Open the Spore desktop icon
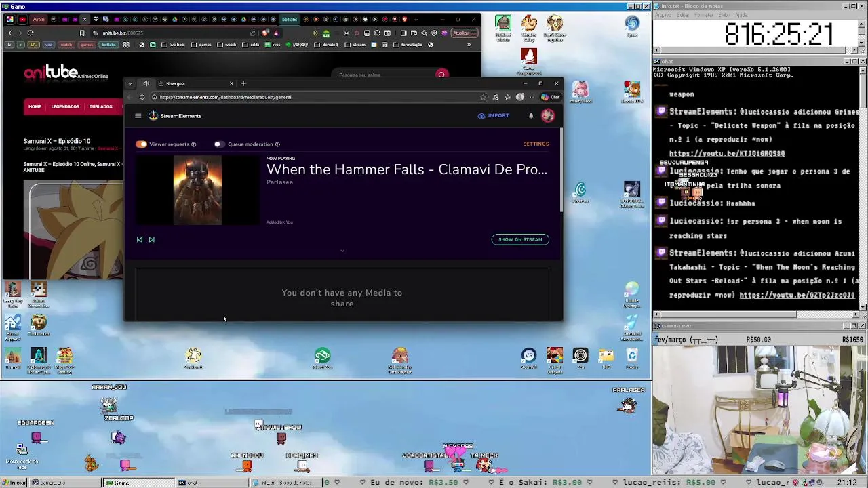This screenshot has height=488, width=868. coord(632,27)
